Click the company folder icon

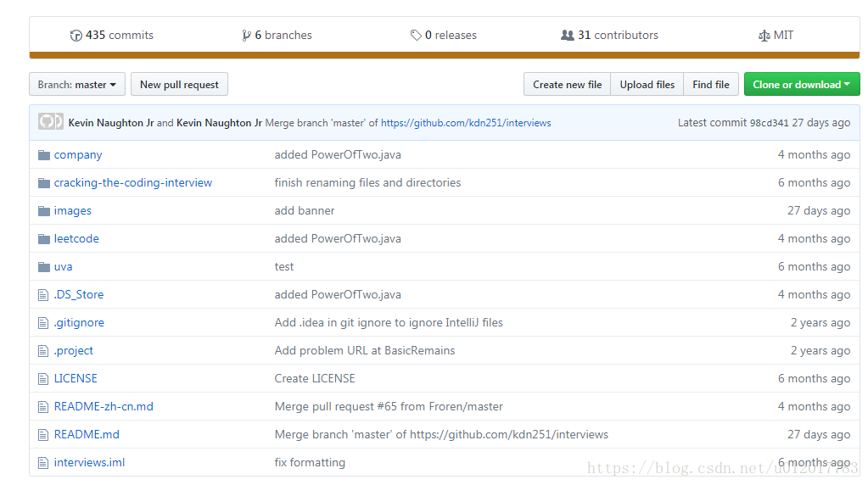(44, 155)
